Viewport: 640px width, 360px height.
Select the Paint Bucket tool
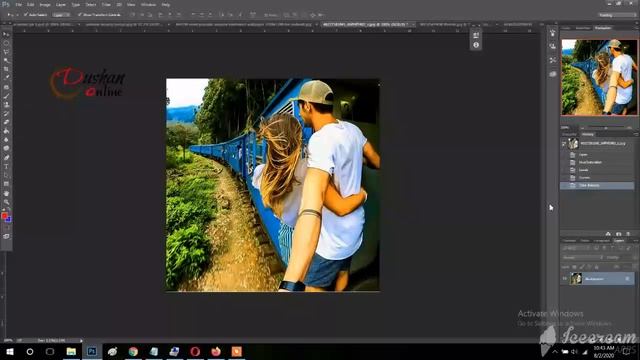point(6,131)
